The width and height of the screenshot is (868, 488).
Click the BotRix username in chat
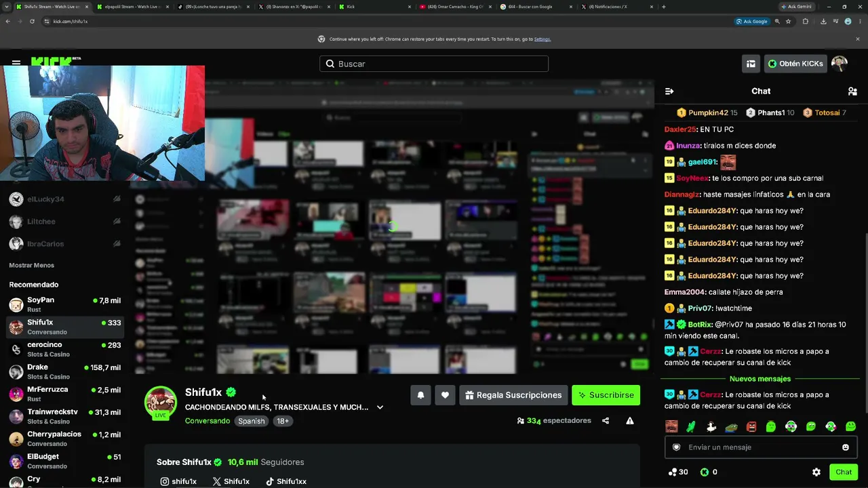click(x=700, y=325)
